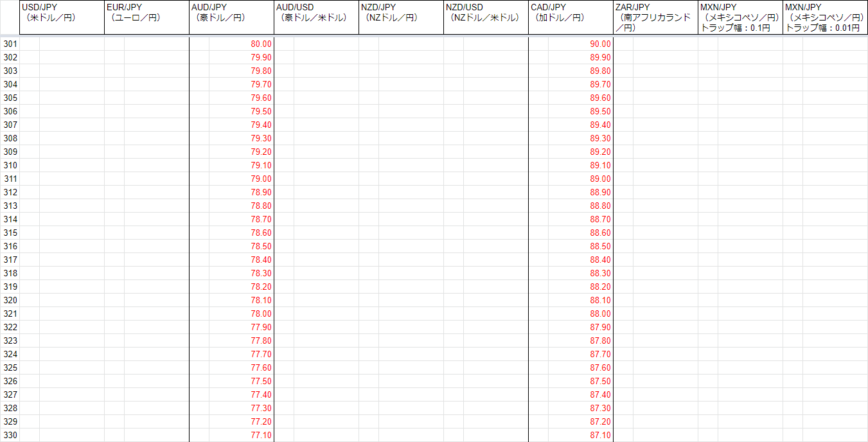The width and height of the screenshot is (868, 442).
Task: Select the NZD/USD column header
Action: pos(486,17)
